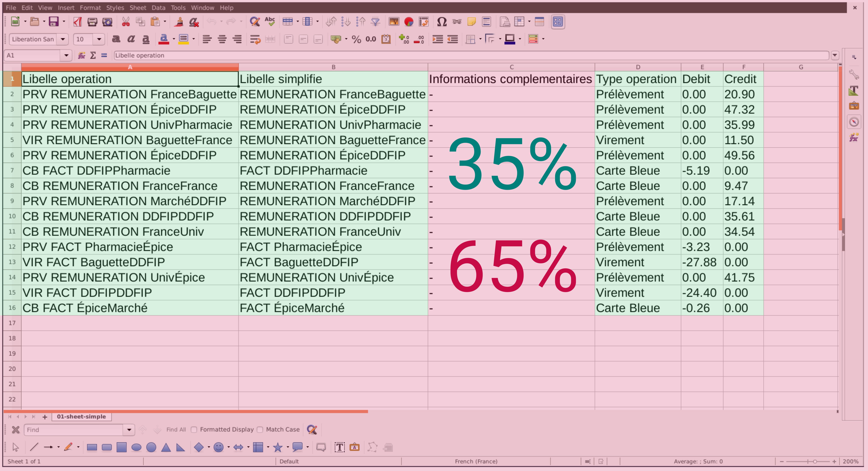Screen dimensions: 868x471
Task: Enable the Formatted Display checkbox
Action: pyautogui.click(x=194, y=429)
